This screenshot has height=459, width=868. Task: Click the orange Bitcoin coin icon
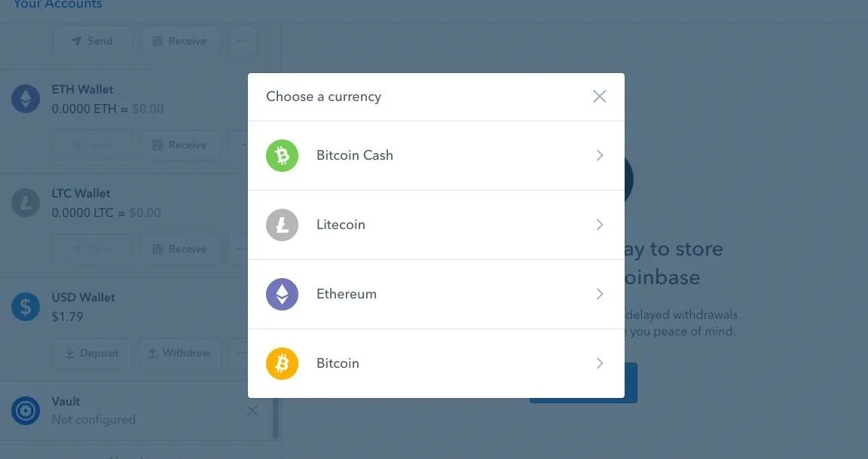click(282, 363)
